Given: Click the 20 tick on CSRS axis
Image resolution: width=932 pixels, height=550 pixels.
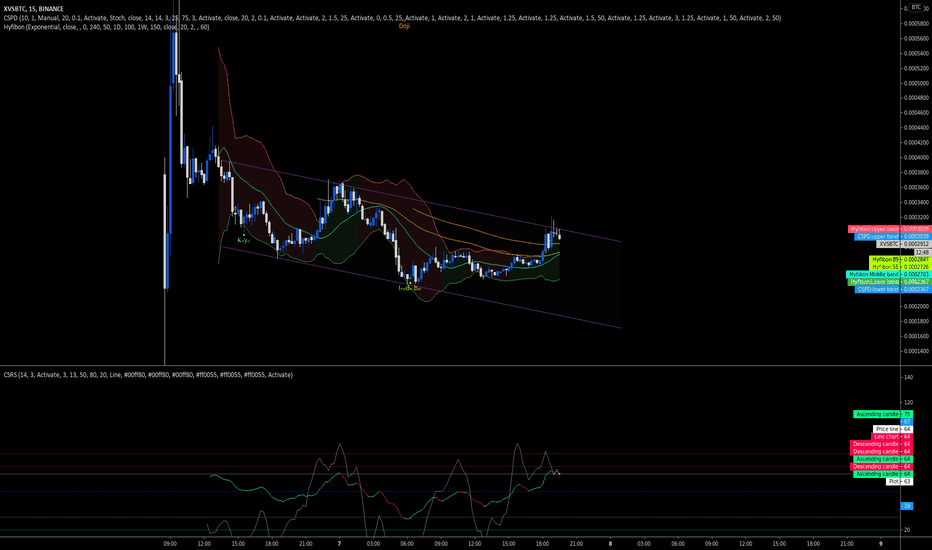Looking at the screenshot, I should pyautogui.click(x=907, y=530).
